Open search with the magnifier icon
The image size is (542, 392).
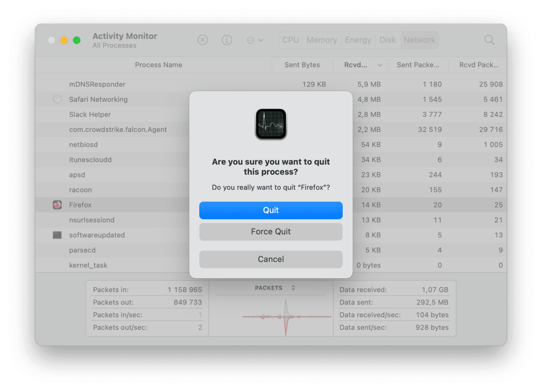489,40
